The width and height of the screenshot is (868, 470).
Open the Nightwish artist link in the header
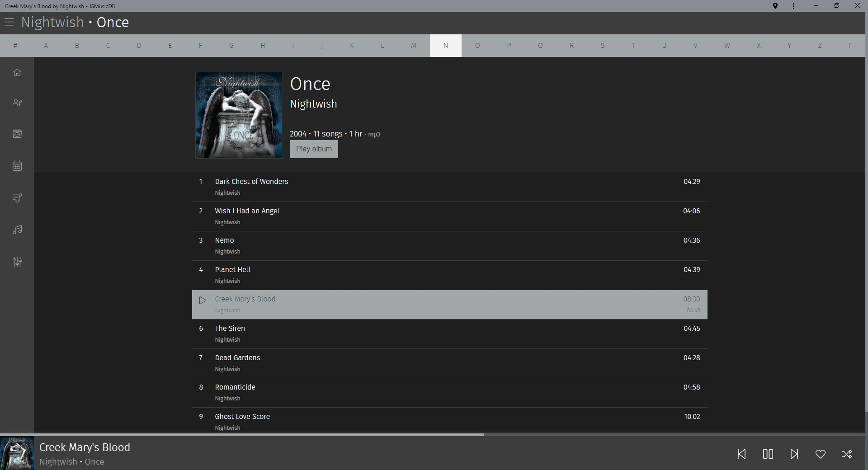[52, 22]
